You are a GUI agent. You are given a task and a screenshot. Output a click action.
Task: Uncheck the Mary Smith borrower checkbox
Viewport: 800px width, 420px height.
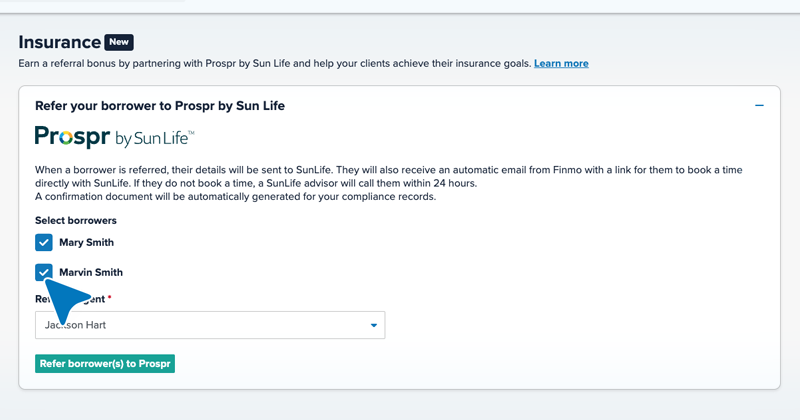point(44,242)
